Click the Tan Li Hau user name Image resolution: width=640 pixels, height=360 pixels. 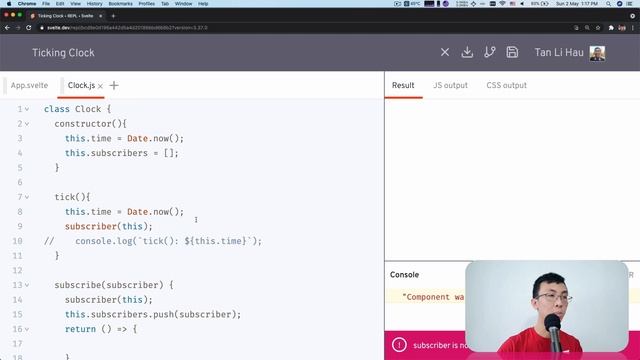pyautogui.click(x=559, y=53)
